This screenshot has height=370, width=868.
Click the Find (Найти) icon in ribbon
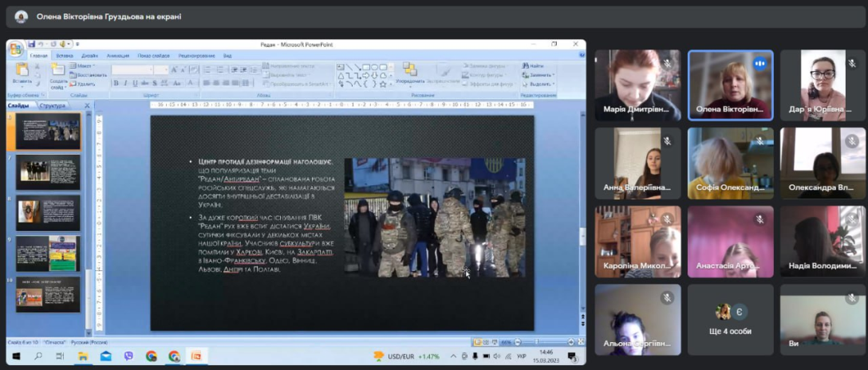point(536,65)
